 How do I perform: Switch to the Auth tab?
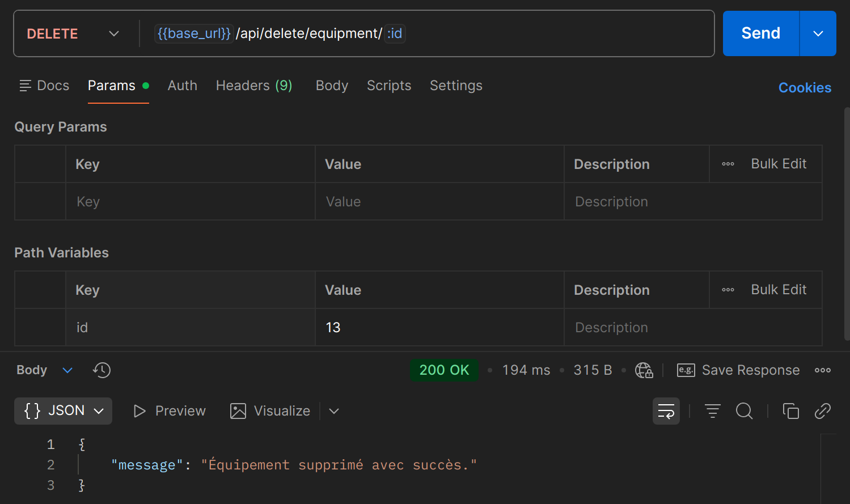183,86
